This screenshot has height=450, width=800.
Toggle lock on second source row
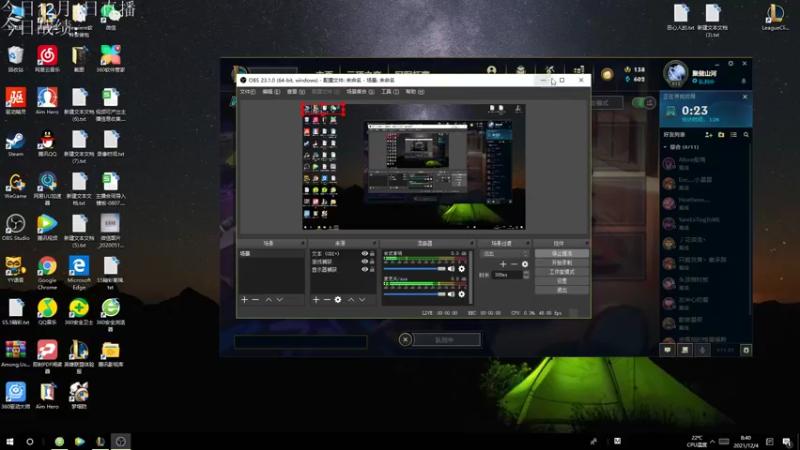coord(372,261)
